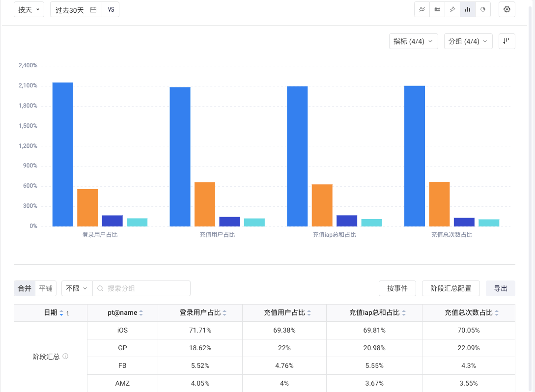Open the 按天 granularity dropdown
The image size is (535, 392).
(x=29, y=10)
